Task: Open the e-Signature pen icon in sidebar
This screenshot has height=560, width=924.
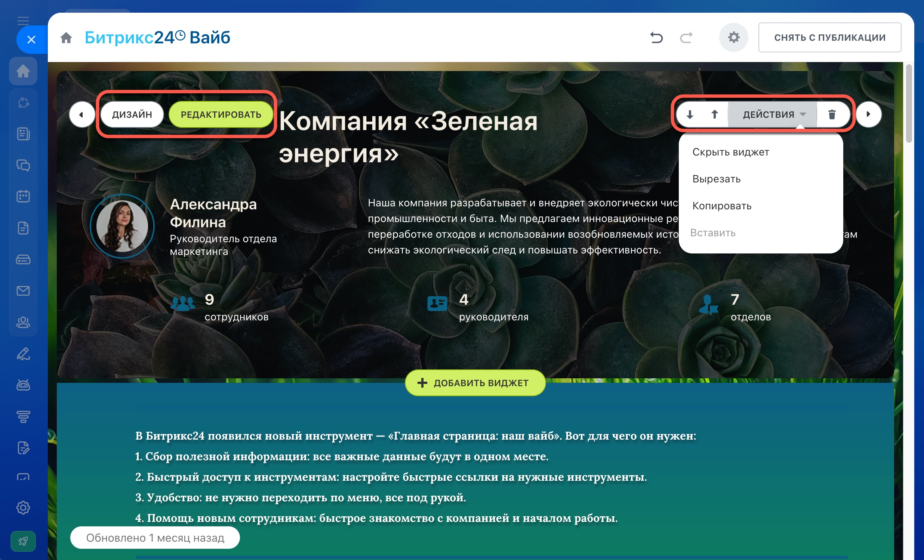Action: tap(23, 354)
